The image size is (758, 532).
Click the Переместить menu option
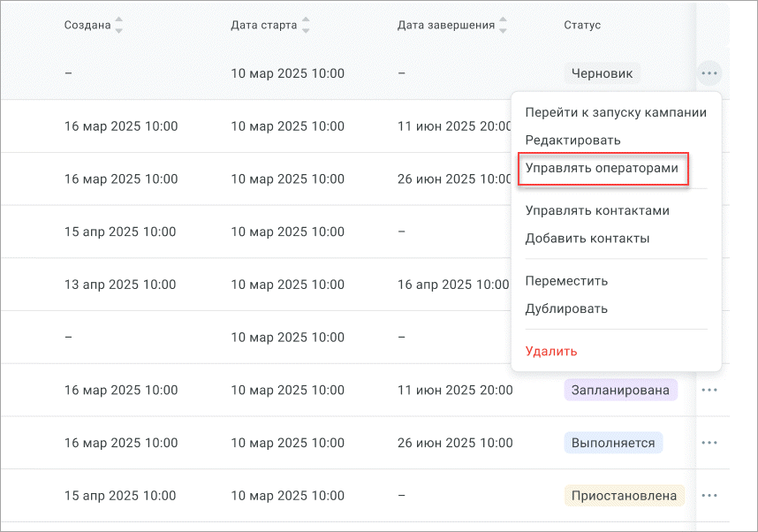tap(566, 281)
